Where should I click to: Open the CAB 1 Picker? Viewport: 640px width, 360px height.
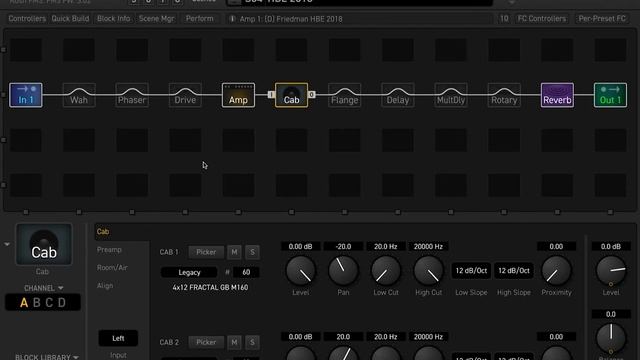pos(206,252)
